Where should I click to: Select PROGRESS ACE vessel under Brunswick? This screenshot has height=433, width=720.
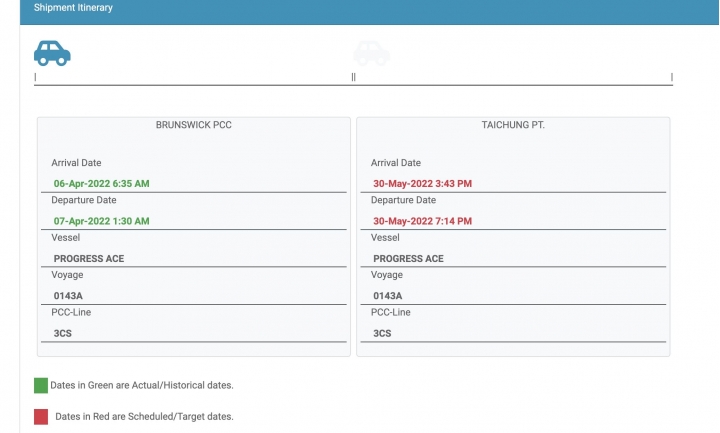tap(89, 259)
